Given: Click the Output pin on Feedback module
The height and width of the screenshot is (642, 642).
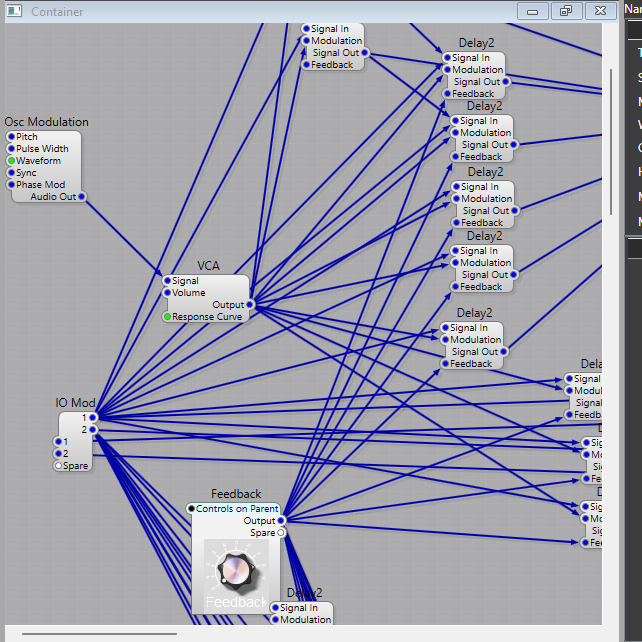Looking at the screenshot, I should pyautogui.click(x=281, y=521).
